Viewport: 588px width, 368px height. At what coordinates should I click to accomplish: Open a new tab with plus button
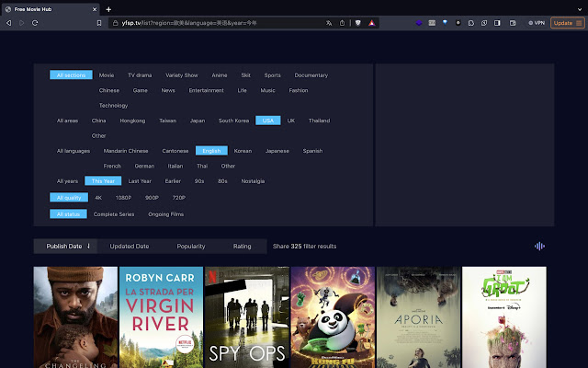[x=108, y=8]
